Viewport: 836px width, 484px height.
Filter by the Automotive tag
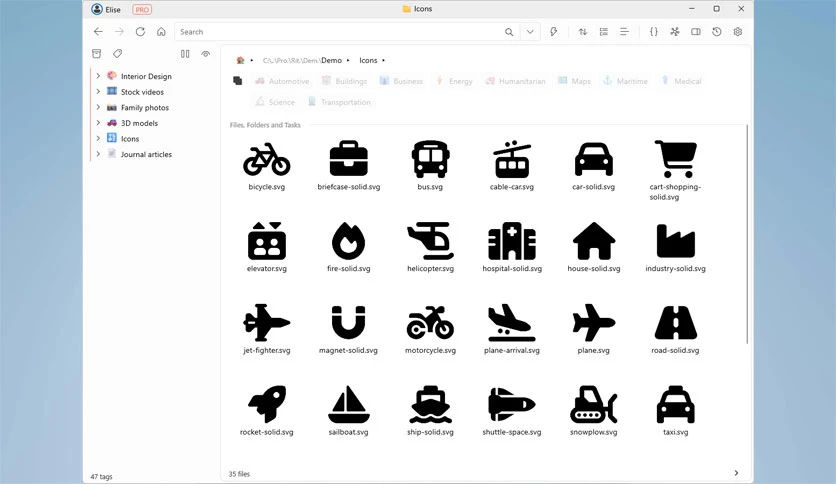pos(282,81)
